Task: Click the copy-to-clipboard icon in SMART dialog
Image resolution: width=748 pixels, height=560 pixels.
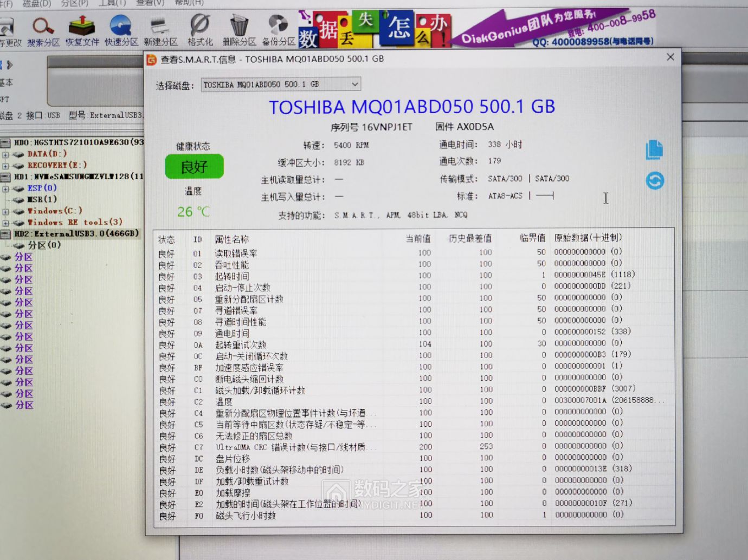Action: pyautogui.click(x=654, y=150)
